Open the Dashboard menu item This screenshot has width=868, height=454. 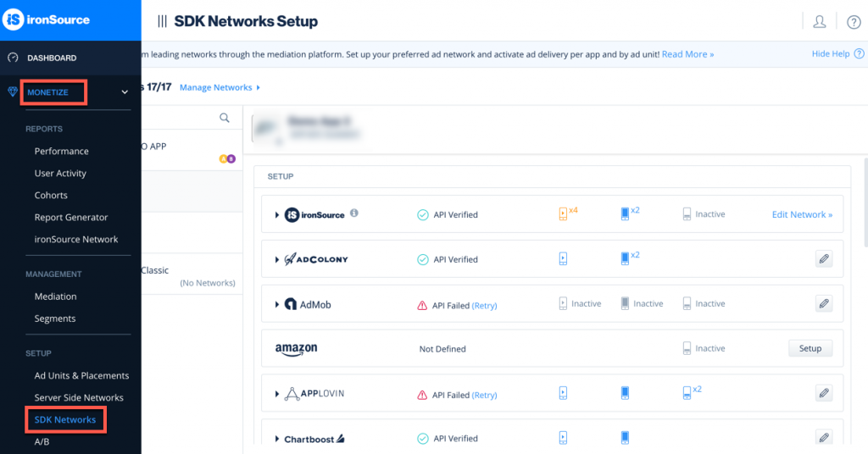point(52,58)
